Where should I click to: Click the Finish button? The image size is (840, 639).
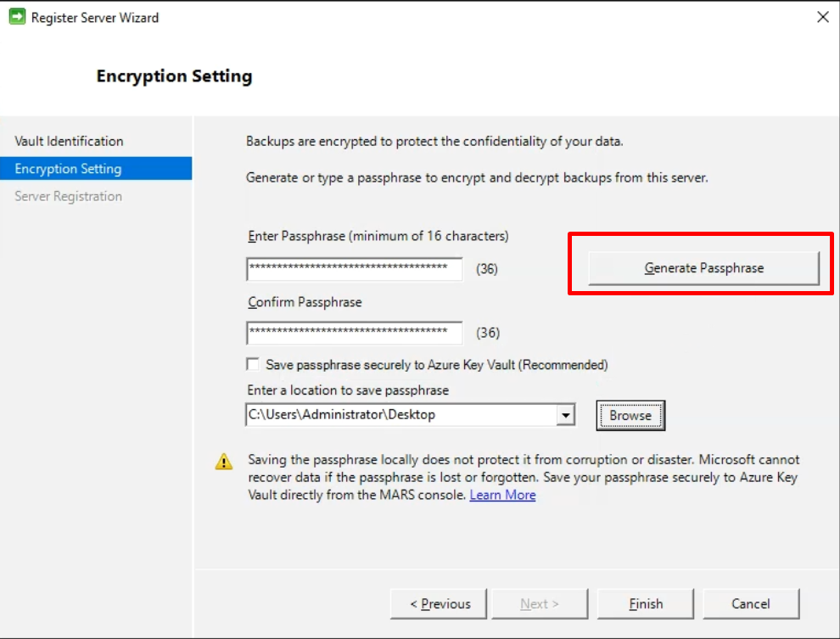(x=646, y=603)
